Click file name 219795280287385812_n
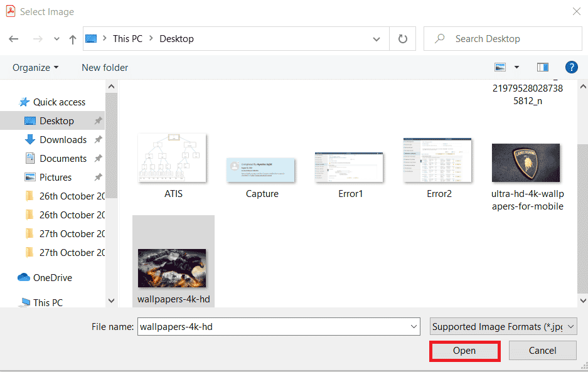The image size is (588, 372). (x=528, y=94)
